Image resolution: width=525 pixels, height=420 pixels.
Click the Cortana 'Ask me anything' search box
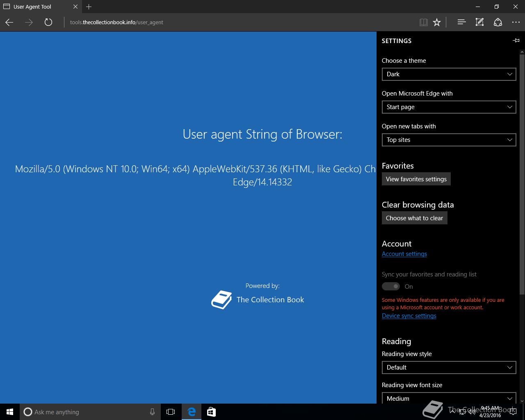pos(89,412)
